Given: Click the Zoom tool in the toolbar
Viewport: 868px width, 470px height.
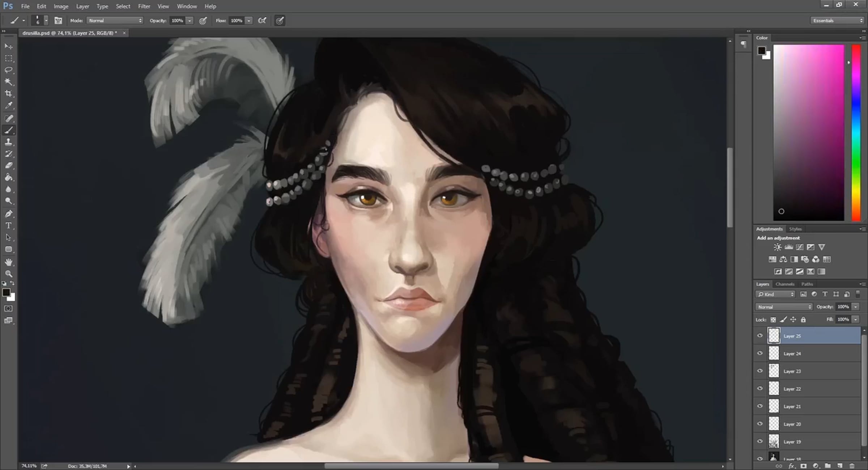Looking at the screenshot, I should 9,274.
